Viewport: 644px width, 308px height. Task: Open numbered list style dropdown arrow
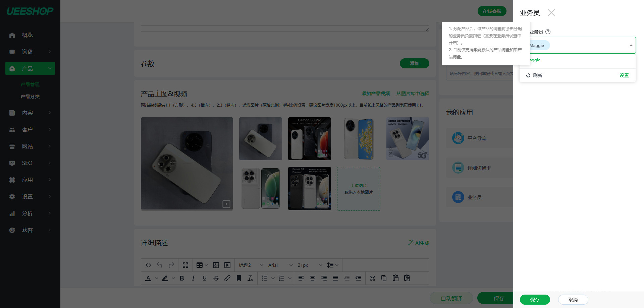290,278
